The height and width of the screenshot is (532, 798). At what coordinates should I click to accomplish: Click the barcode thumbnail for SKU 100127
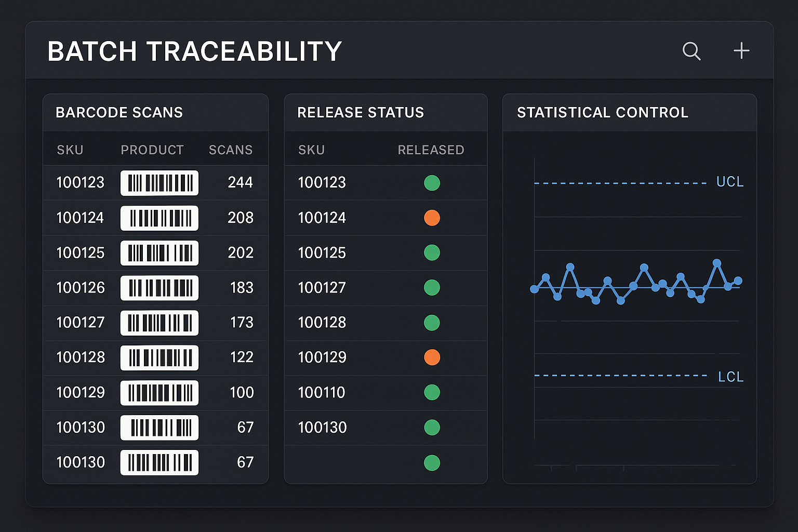click(x=159, y=323)
